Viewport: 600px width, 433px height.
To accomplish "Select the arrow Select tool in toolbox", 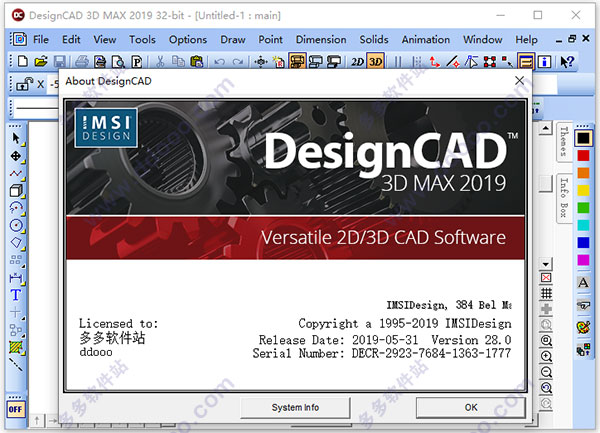I will (16, 138).
